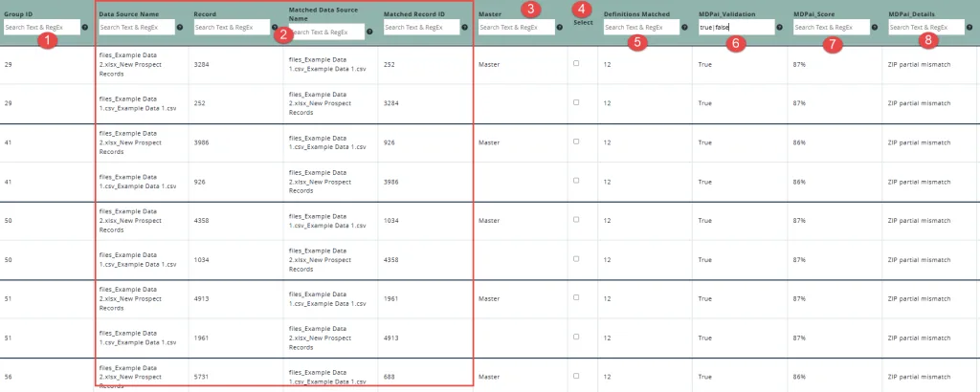Image resolution: width=980 pixels, height=392 pixels.
Task: Click the Master column header
Action: click(490, 13)
